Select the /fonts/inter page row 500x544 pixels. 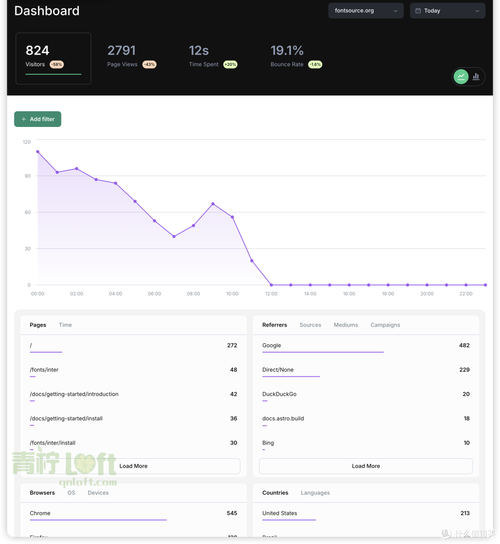(133, 372)
